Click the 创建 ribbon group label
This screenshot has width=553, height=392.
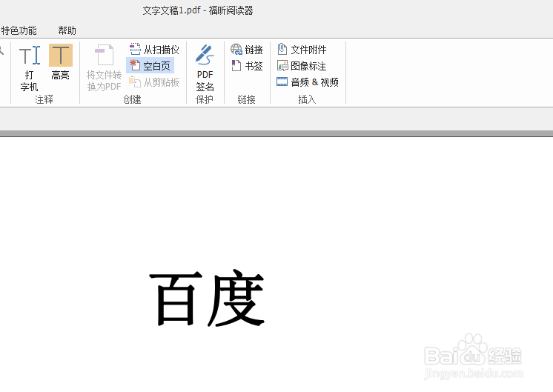point(132,100)
